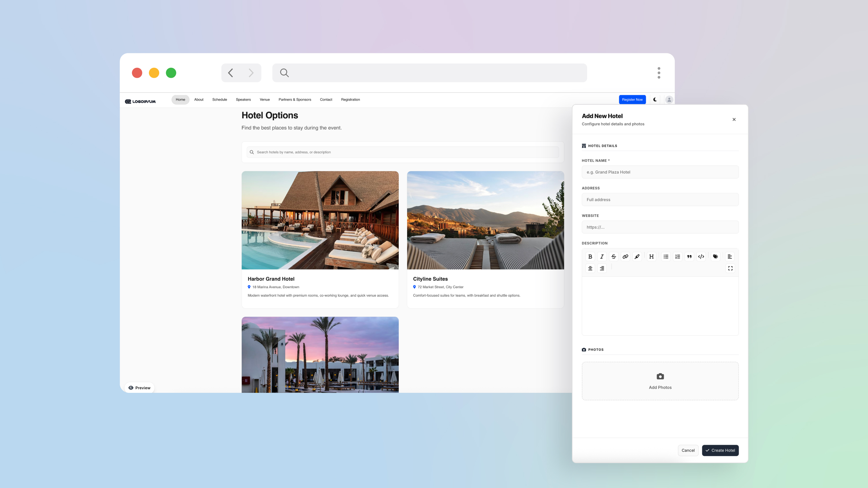Select the highlighter tool in editor
The height and width of the screenshot is (488, 868).
[637, 257]
